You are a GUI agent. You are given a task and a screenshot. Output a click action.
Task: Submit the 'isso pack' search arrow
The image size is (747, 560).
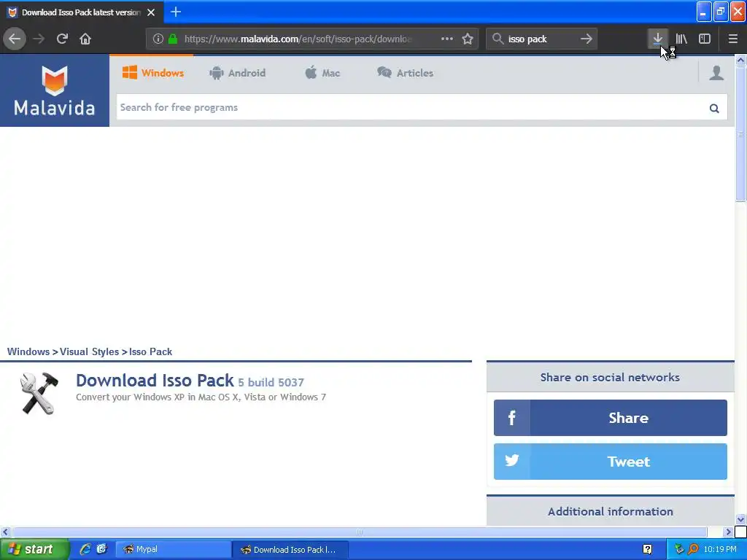(587, 39)
